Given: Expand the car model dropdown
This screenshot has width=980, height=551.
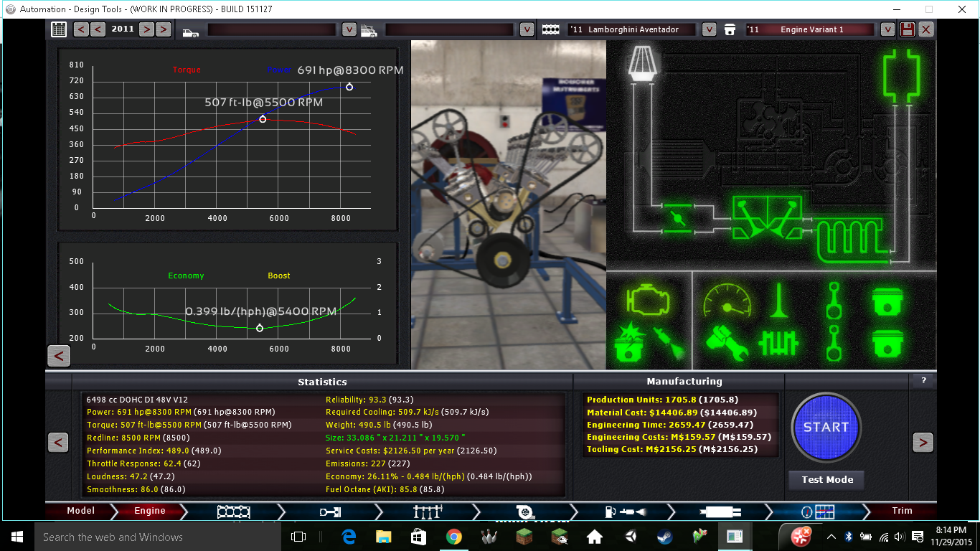Looking at the screenshot, I should pyautogui.click(x=349, y=29).
